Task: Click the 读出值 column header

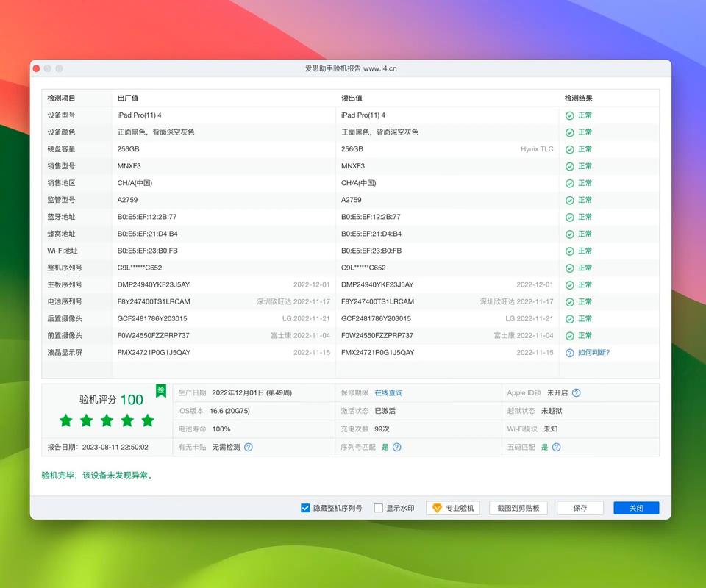Action: point(352,98)
